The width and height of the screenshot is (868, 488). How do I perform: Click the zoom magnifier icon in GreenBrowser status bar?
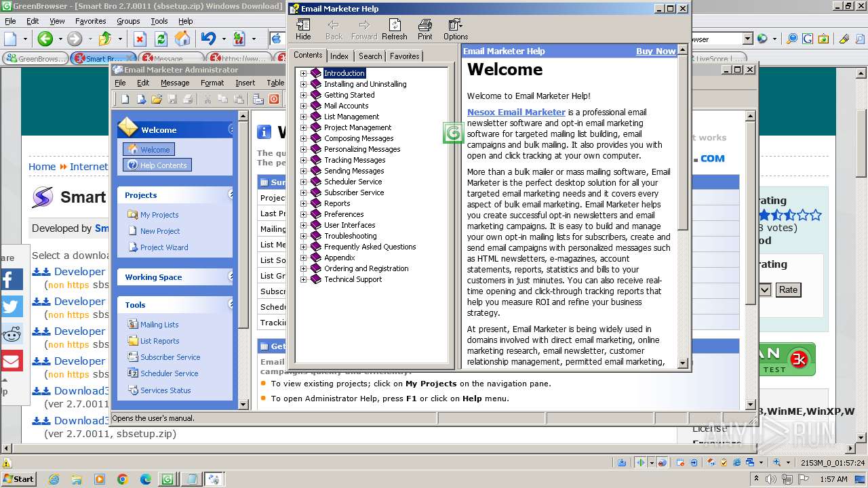[777, 462]
